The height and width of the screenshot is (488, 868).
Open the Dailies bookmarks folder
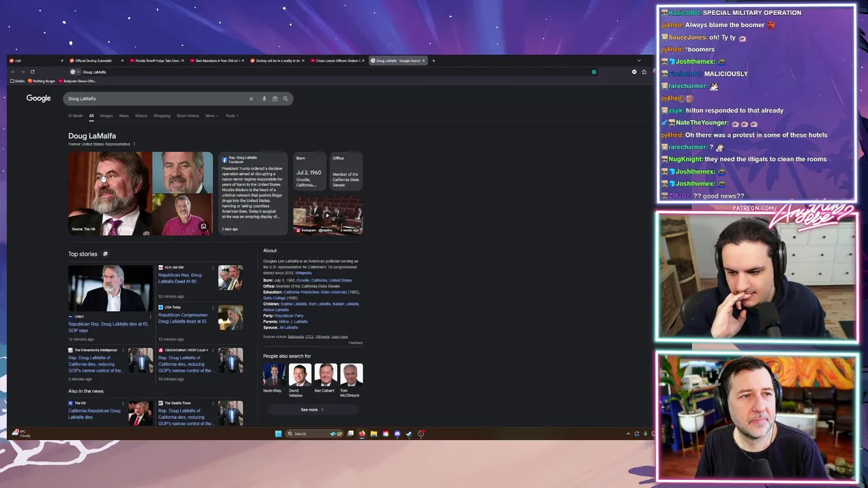tap(18, 81)
